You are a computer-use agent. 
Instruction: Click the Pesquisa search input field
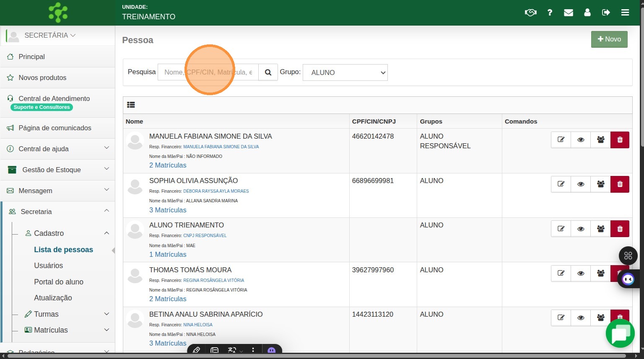coord(208,72)
